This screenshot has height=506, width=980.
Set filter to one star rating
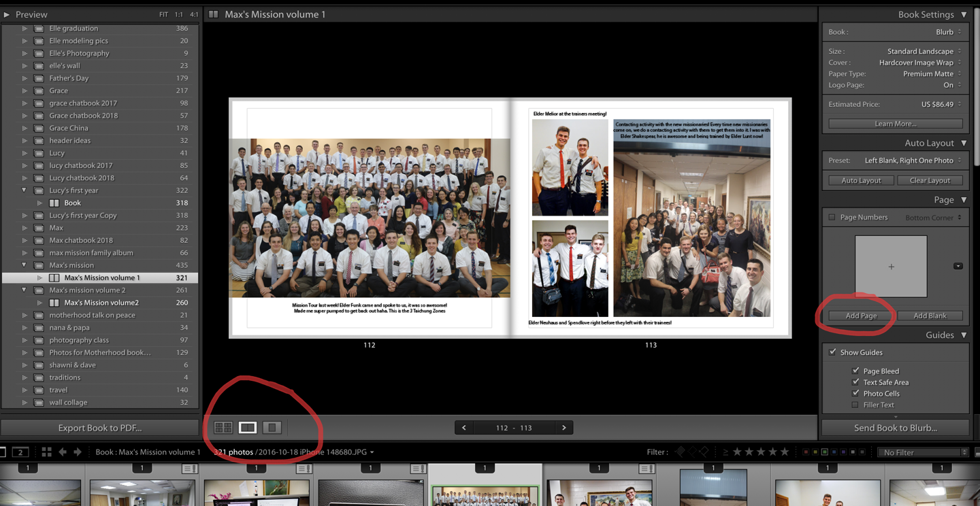click(x=737, y=452)
